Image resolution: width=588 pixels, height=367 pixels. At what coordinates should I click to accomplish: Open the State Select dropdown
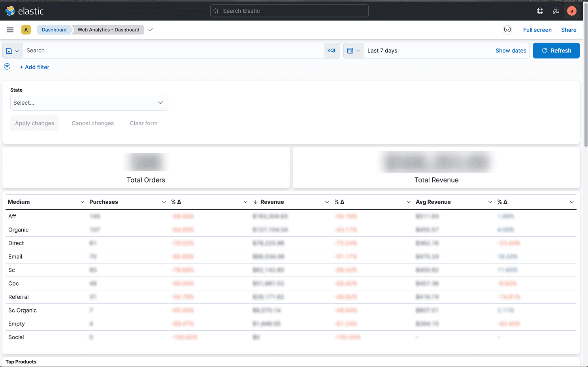89,103
